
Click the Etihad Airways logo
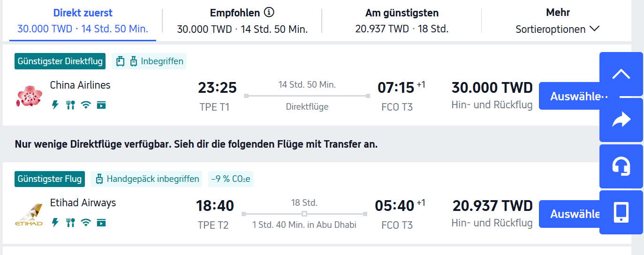tap(30, 214)
